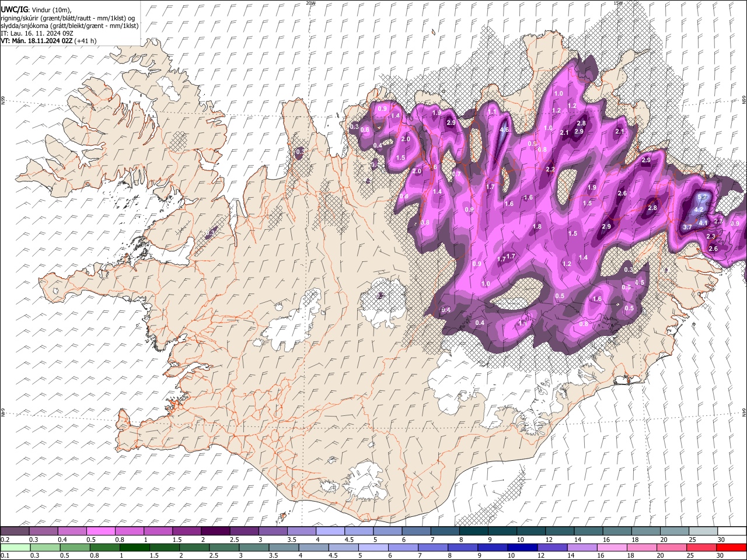Click the 0.7 value on the map

click(x=456, y=174)
